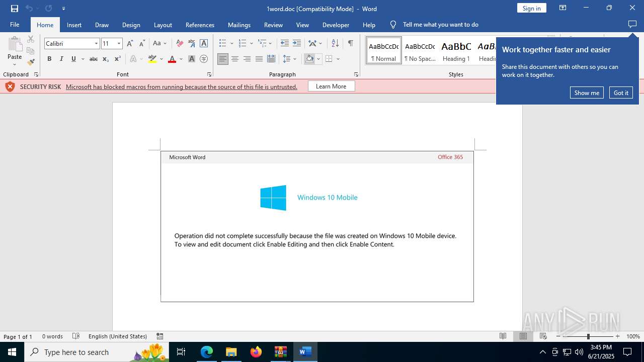Screen dimensions: 644x362
Task: Switch to the Layout tab
Action: [x=163, y=25]
